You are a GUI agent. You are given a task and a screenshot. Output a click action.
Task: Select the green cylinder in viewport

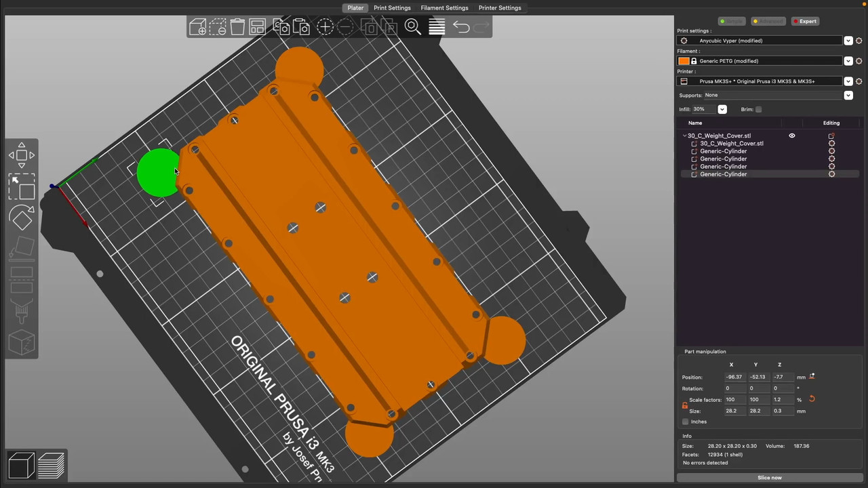pyautogui.click(x=157, y=173)
